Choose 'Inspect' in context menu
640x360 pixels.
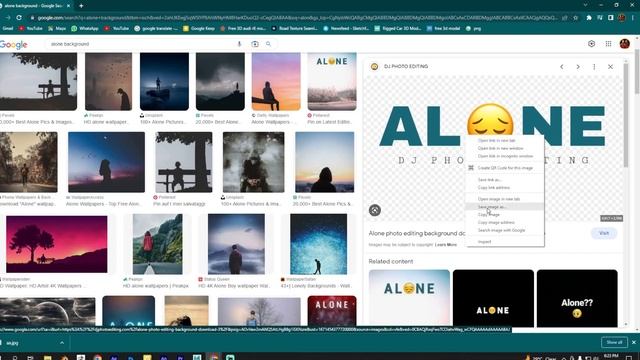(x=505, y=242)
